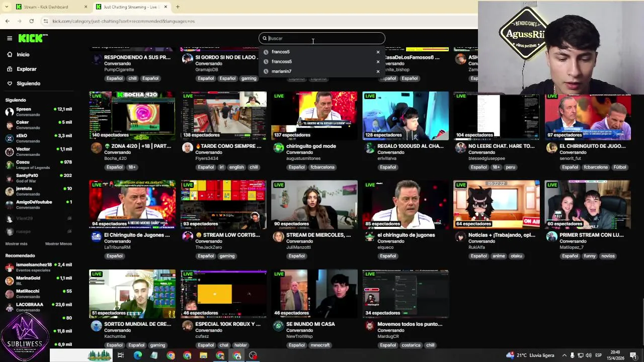Viewport: 644px width, 362px height.
Task: Remove 'francos5' from recent searches
Action: pyautogui.click(x=378, y=52)
